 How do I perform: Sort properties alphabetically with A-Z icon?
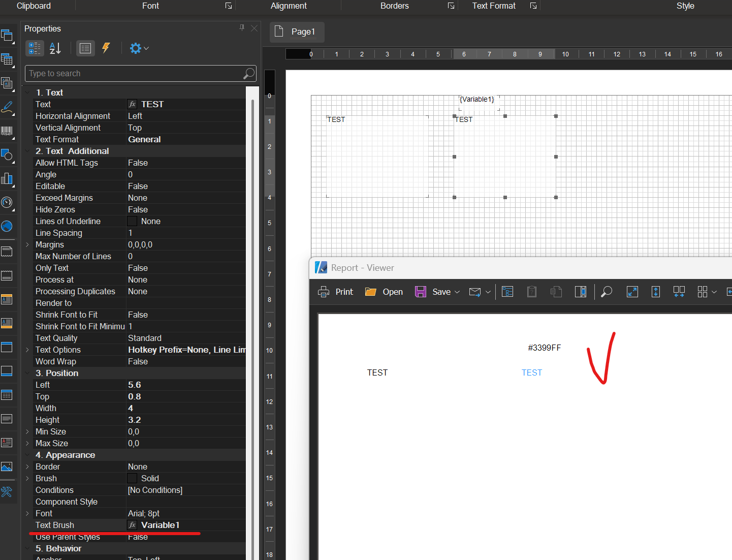55,48
